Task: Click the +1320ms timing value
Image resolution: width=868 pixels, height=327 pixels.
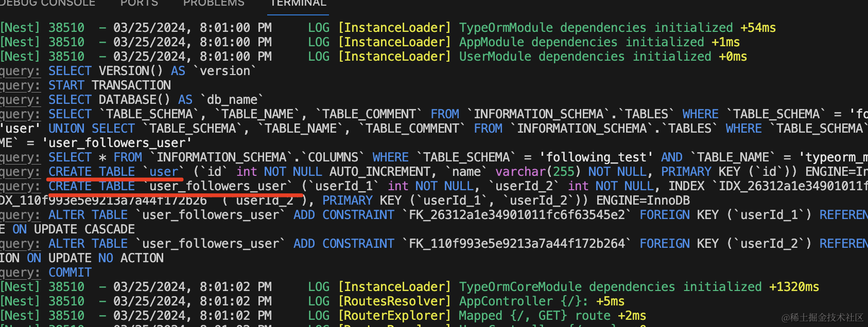Action: pos(794,287)
